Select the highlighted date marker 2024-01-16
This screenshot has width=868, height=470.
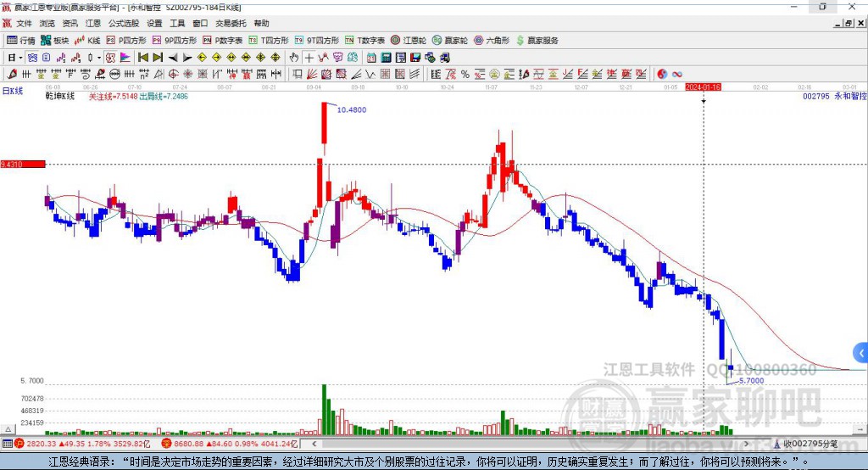703,87
